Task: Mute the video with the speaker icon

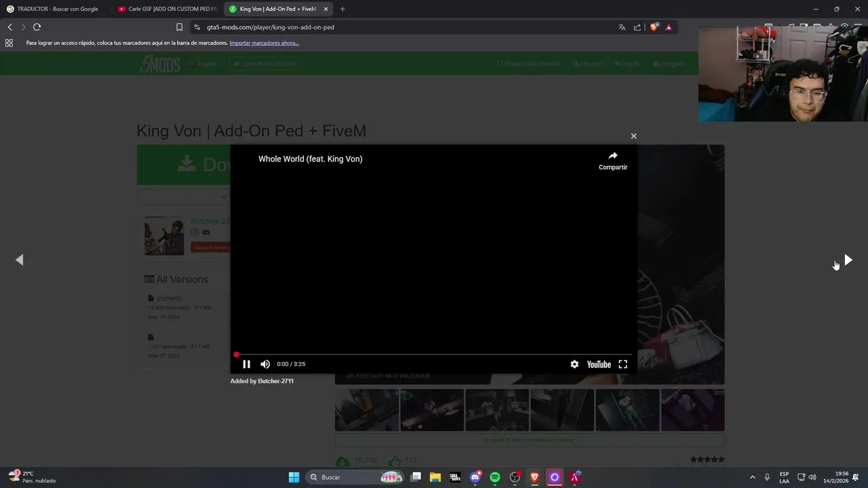Action: (265, 364)
